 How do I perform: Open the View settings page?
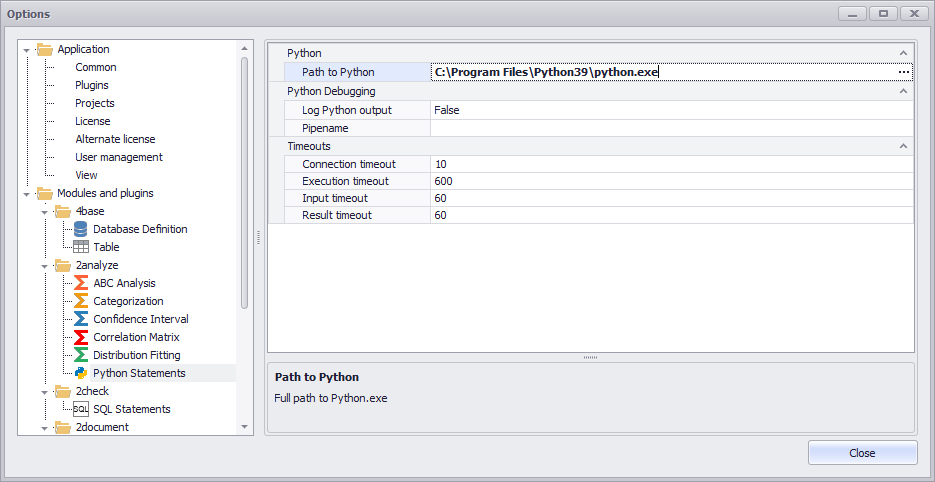click(86, 175)
